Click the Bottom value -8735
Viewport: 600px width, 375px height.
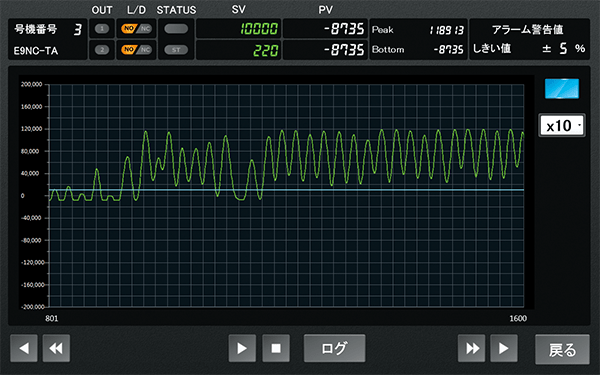pyautogui.click(x=448, y=50)
